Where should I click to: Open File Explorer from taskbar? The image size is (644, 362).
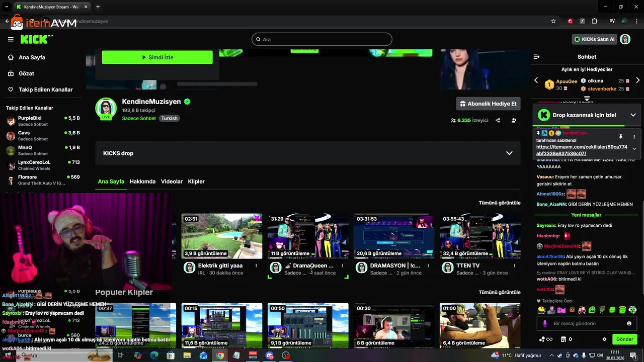[x=187, y=355]
